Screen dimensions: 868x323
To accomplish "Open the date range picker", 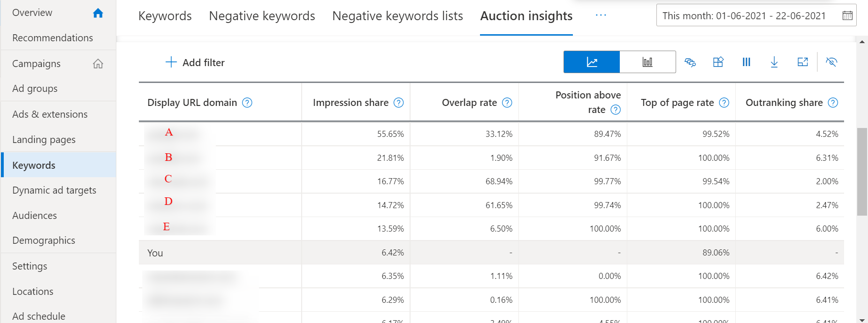I will point(756,15).
